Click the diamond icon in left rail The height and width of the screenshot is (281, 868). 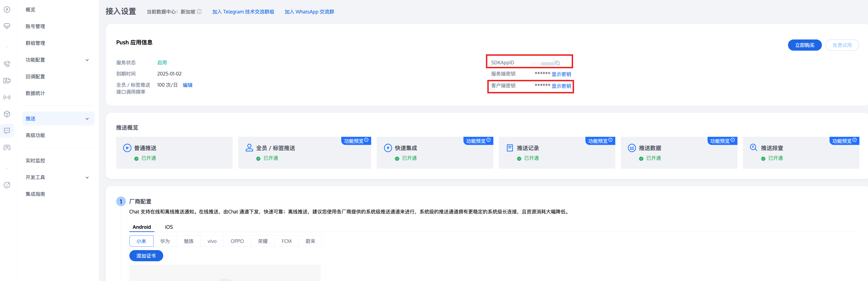click(x=7, y=26)
